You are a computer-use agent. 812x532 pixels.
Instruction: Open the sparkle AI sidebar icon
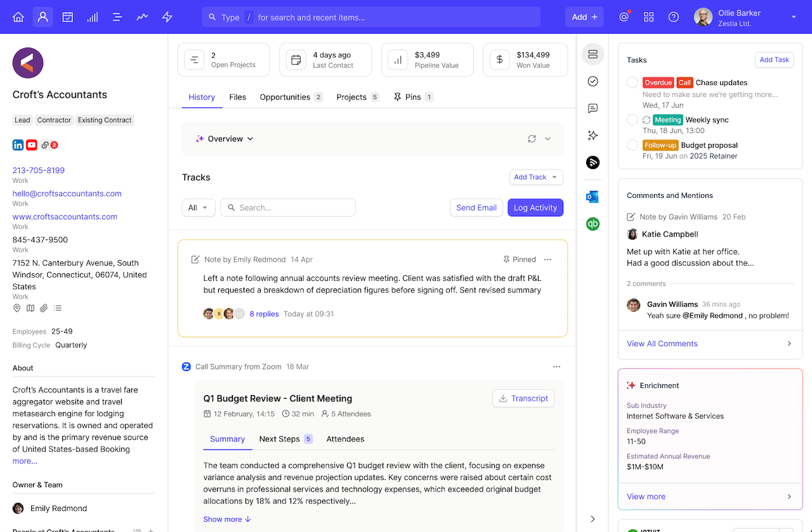tap(593, 135)
